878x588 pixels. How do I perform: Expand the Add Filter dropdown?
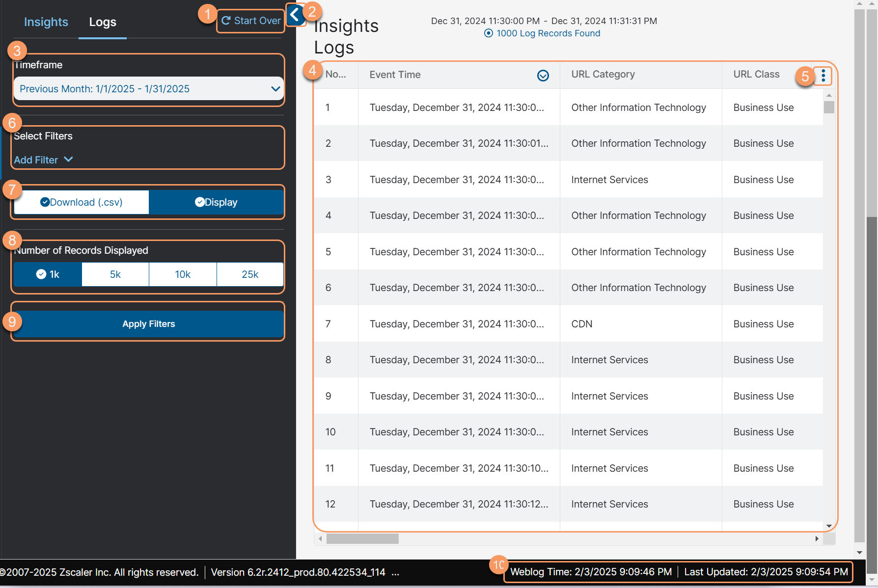point(44,160)
